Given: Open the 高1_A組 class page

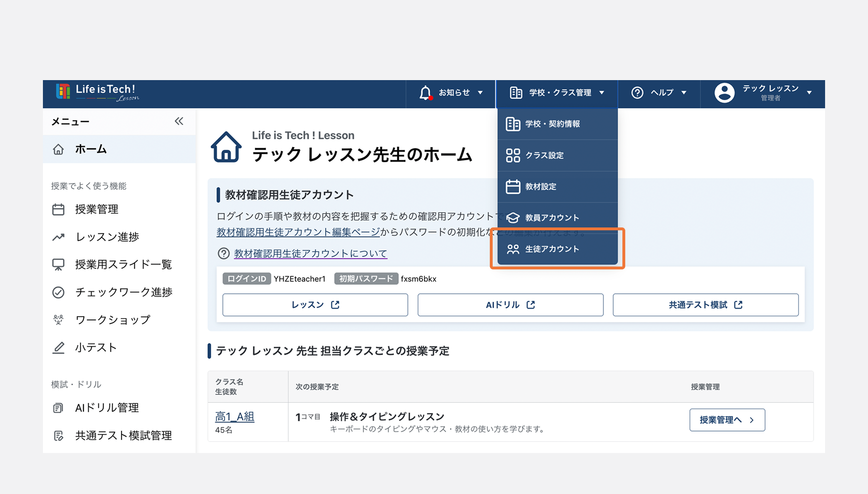Looking at the screenshot, I should [235, 416].
